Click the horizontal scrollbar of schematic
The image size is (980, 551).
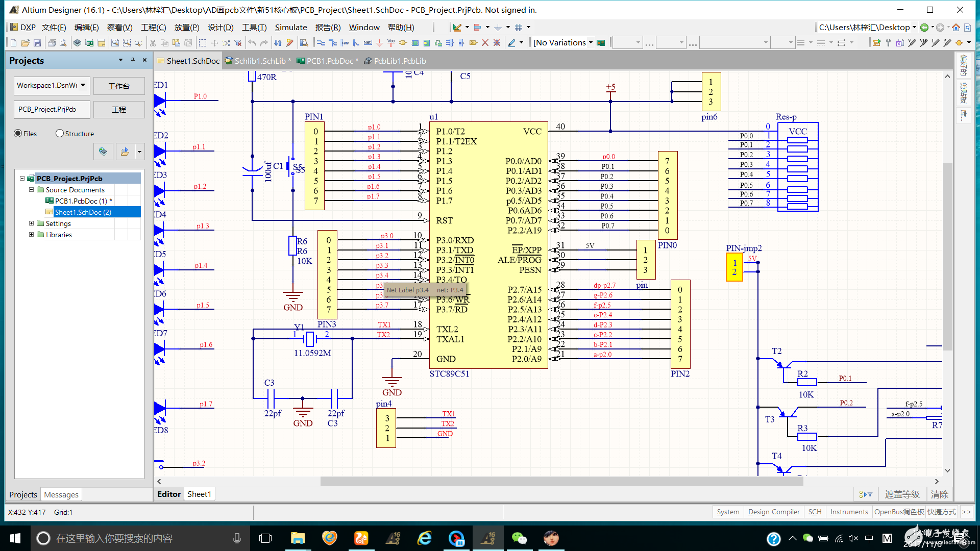[561, 481]
